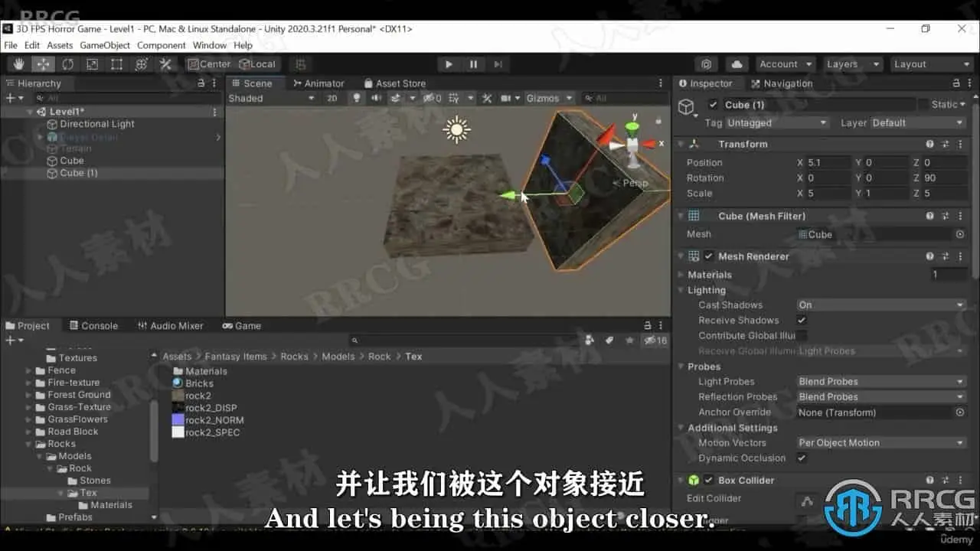The image size is (980, 551).
Task: Toggle the Dynamic Occlusion checkbox
Action: coord(802,458)
